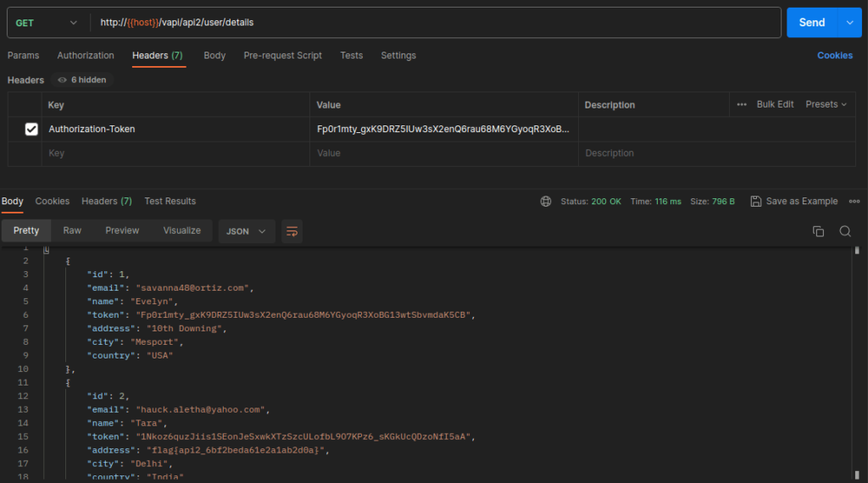Click the email value hauck.aletha@yahoo.com
Image resolution: width=868 pixels, height=483 pixels.
point(200,410)
